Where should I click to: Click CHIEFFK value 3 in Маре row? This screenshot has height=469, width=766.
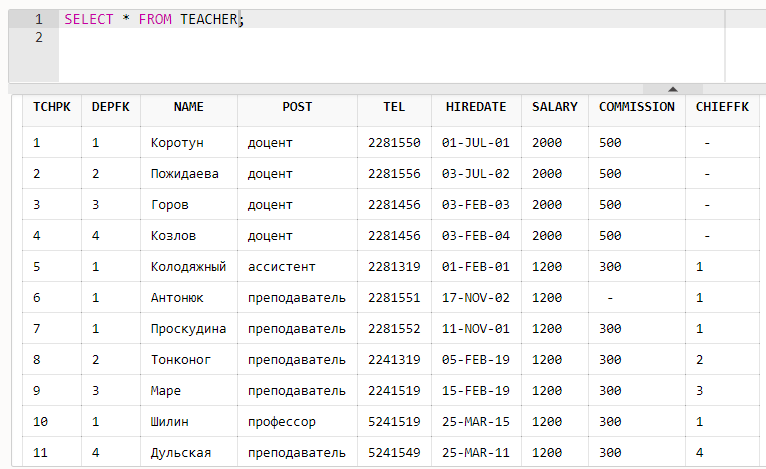700,391
